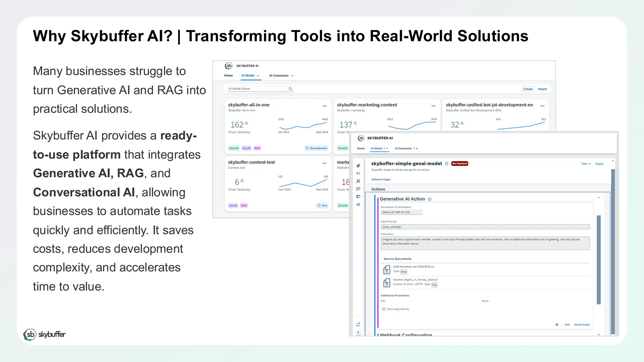The image size is (644, 362).
Task: Click info icon beside skybuffer-simple-genai-model title
Action: (447, 163)
